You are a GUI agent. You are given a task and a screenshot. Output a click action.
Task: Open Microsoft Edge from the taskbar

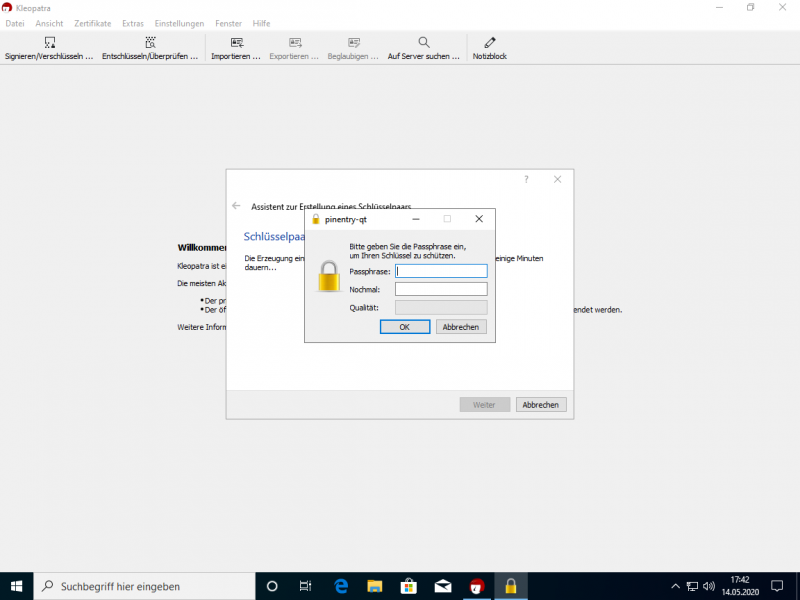[340, 586]
